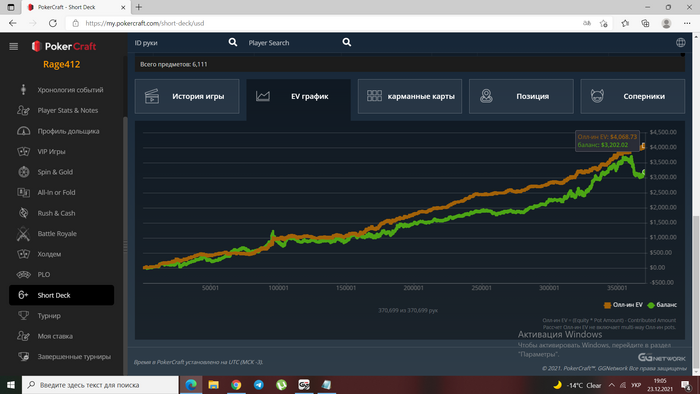Open browser settings three-dot menu
This screenshot has height=394, width=700.
tap(687, 23)
